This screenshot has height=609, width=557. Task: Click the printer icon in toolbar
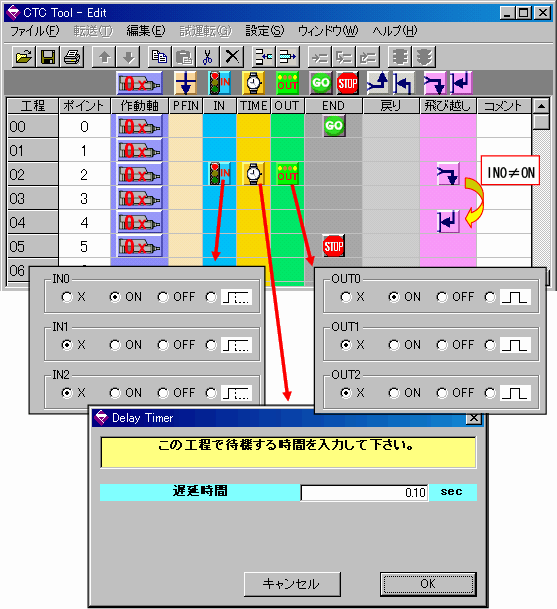(72, 57)
